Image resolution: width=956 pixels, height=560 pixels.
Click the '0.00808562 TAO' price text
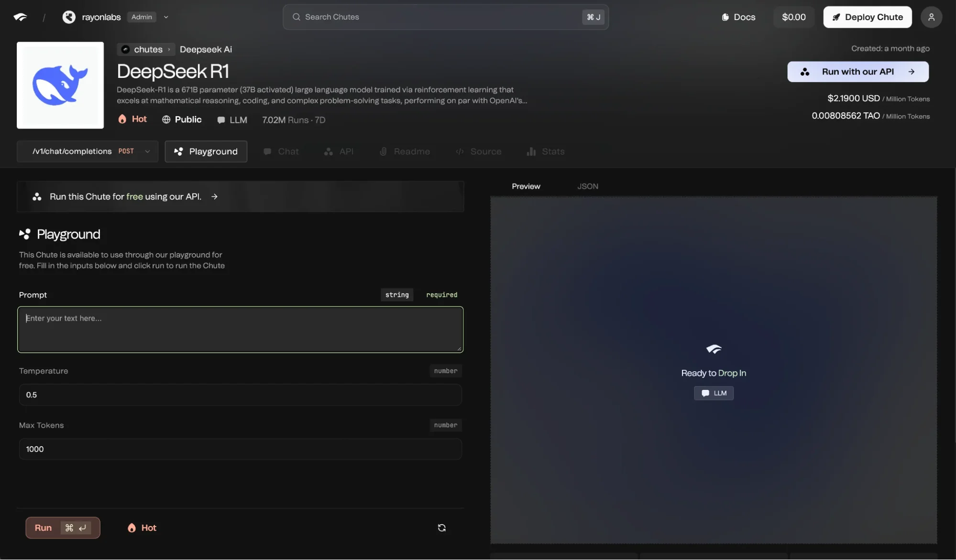pyautogui.click(x=846, y=116)
